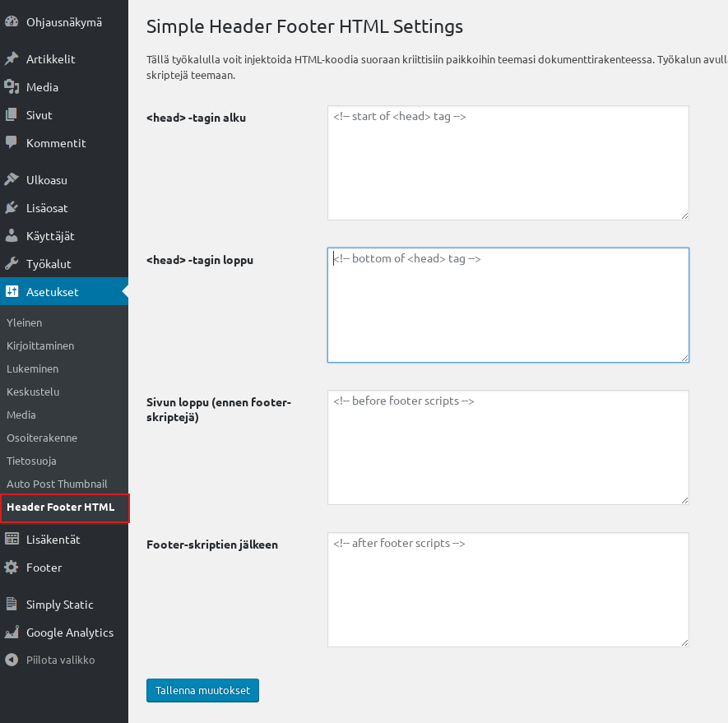Image resolution: width=728 pixels, height=723 pixels.
Task: Click the Piilota valikko collapse arrow icon
Action: point(12,660)
